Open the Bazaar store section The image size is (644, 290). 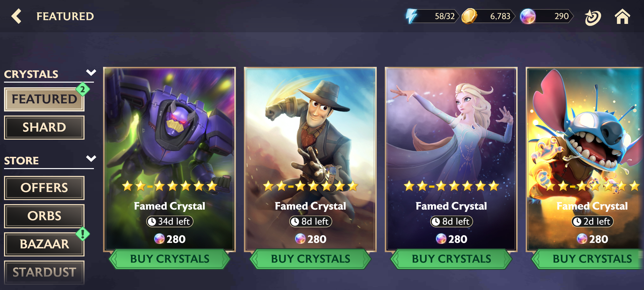pyautogui.click(x=44, y=244)
